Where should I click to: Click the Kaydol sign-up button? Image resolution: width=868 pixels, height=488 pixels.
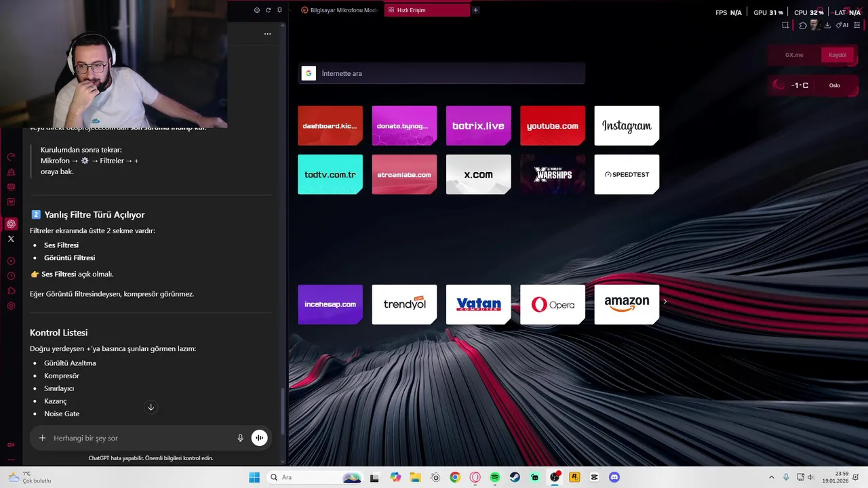click(837, 55)
